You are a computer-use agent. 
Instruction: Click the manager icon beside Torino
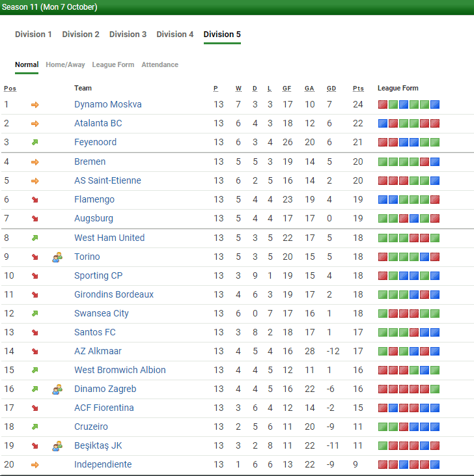coord(57,257)
